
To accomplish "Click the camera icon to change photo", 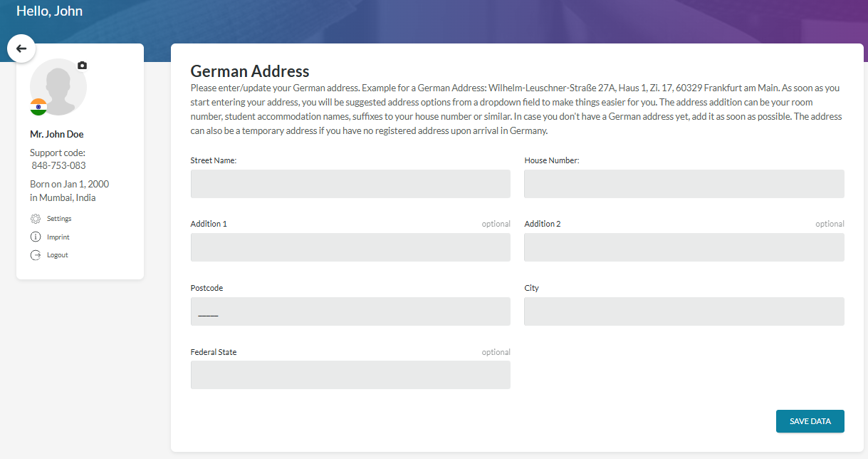I will tap(83, 66).
